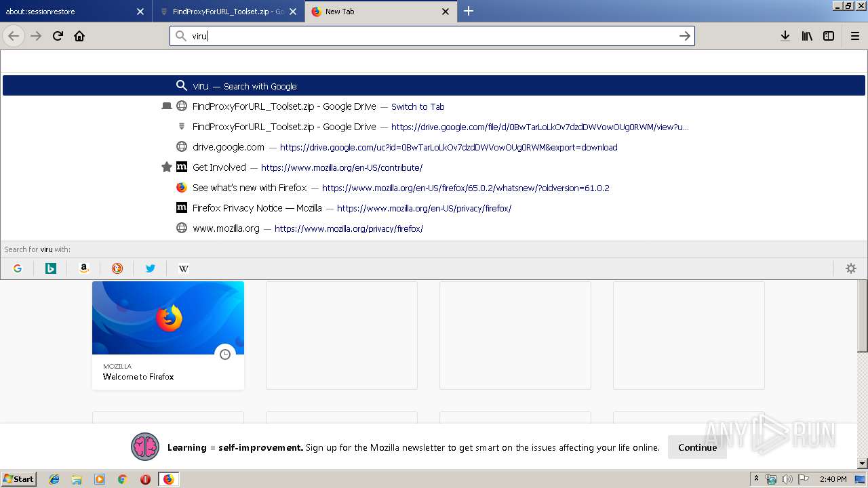
Task: Search viru with Wikipedia one-off icon
Action: (184, 268)
